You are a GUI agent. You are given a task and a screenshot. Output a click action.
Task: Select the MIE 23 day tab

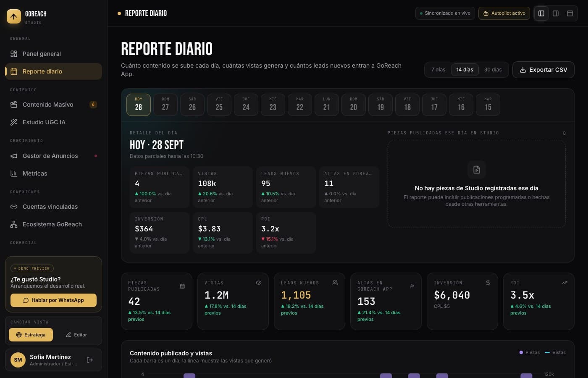[273, 105]
